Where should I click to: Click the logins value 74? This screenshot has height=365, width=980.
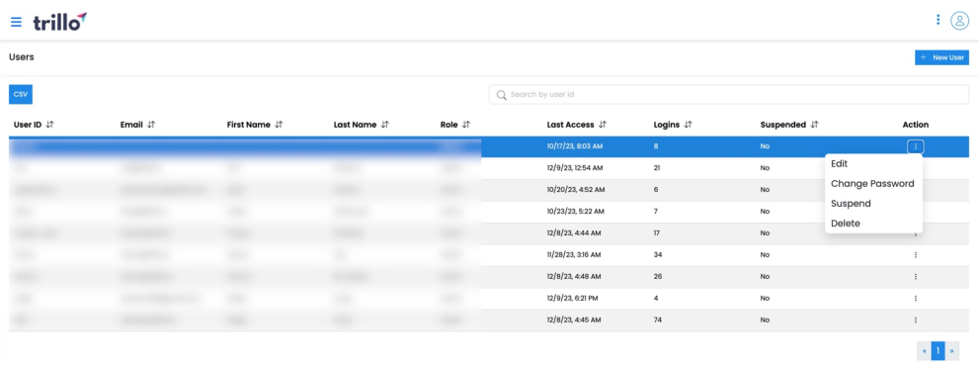[x=658, y=319]
